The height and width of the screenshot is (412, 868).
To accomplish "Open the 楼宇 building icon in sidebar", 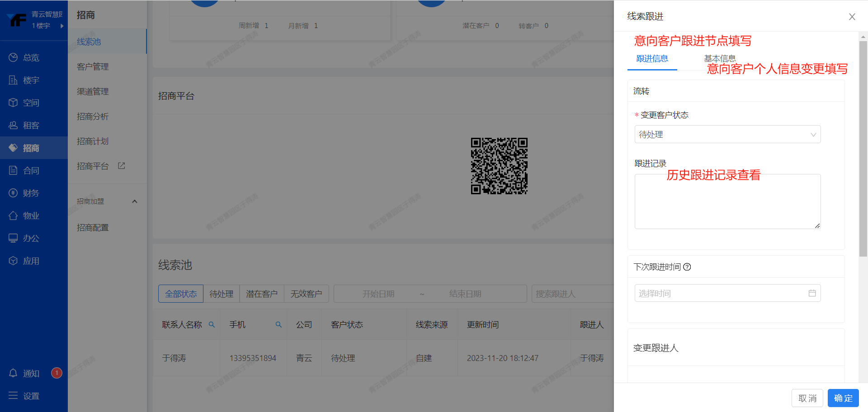I will pos(13,80).
